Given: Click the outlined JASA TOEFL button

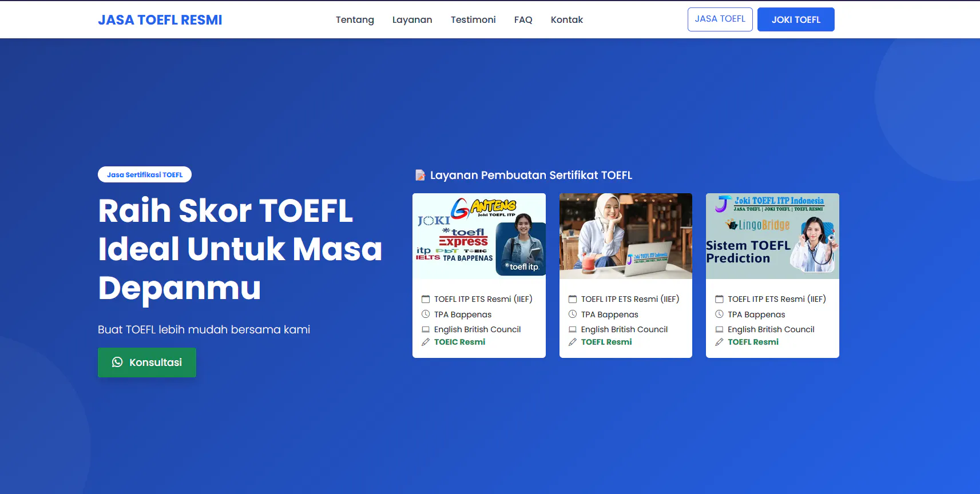Looking at the screenshot, I should click(720, 19).
